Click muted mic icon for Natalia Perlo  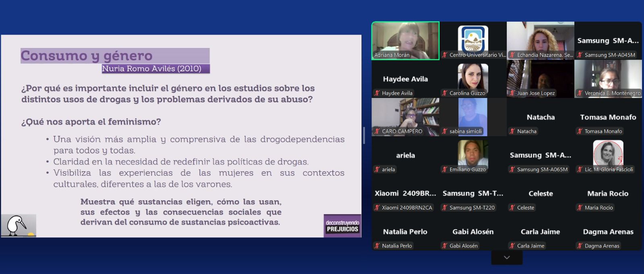point(377,246)
